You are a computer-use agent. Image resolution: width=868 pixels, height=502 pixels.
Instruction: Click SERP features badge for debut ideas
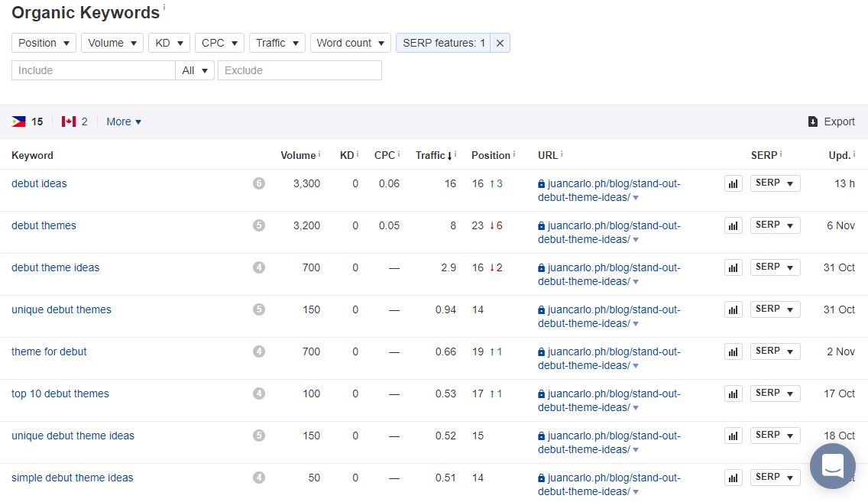[259, 183]
